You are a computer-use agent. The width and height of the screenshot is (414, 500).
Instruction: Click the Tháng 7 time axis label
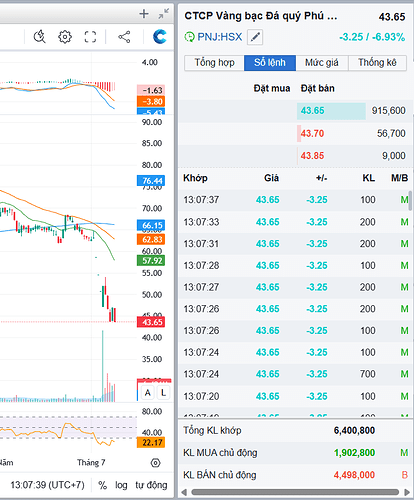pyautogui.click(x=91, y=463)
